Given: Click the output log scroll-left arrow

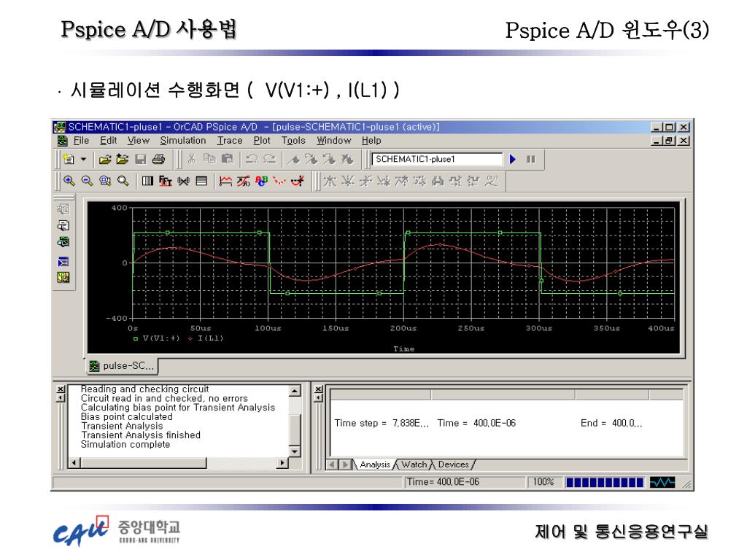Looking at the screenshot, I should click(74, 462).
